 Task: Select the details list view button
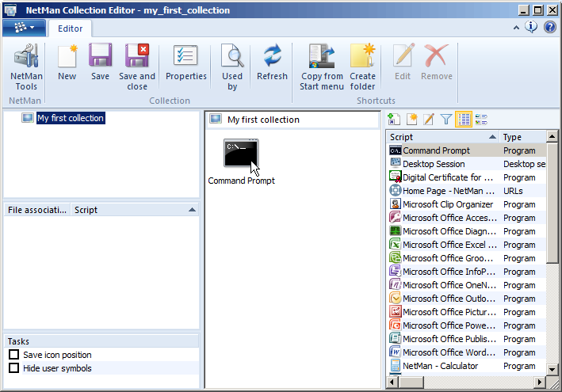[464, 120]
